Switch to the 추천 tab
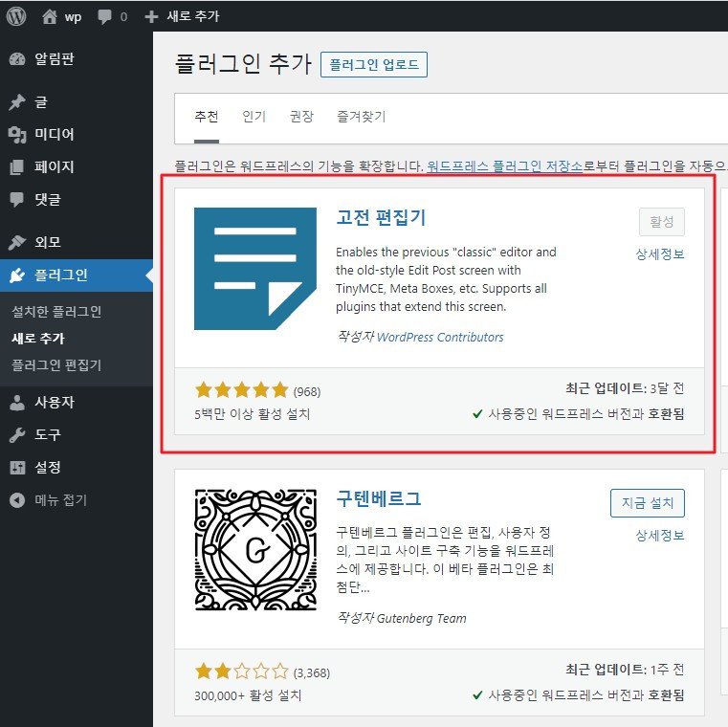The height and width of the screenshot is (727, 728). (x=207, y=116)
